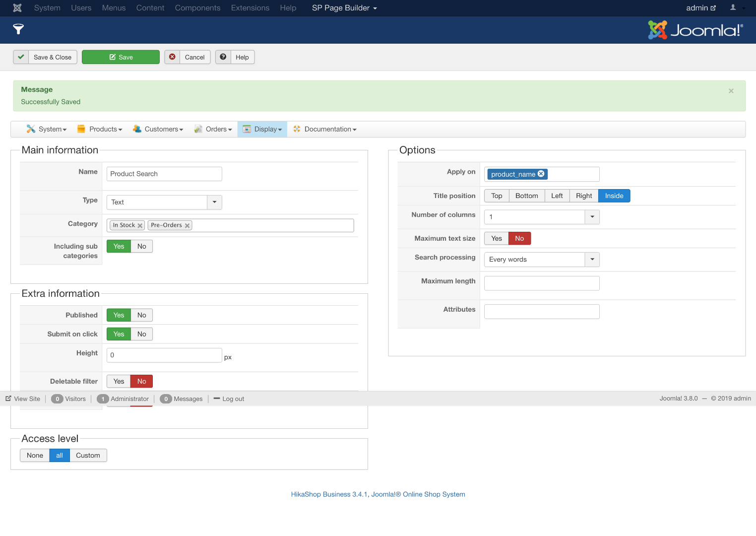This screenshot has height=536, width=756.
Task: Set Deletable filter to Yes
Action: [119, 381]
